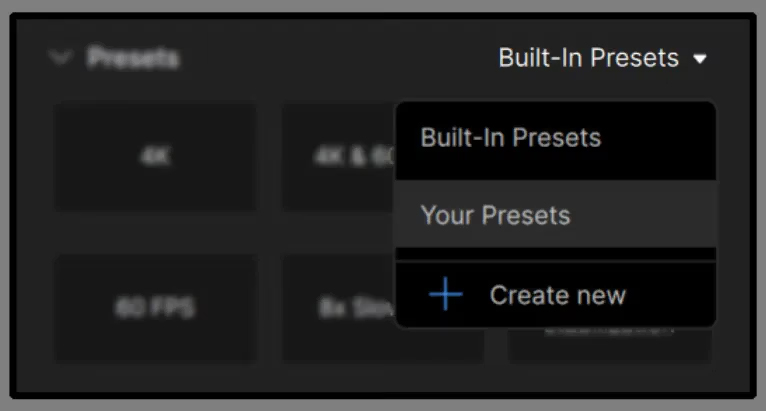Click the caret arrow beside Built-In Presets
766x411 pixels.
tap(700, 59)
